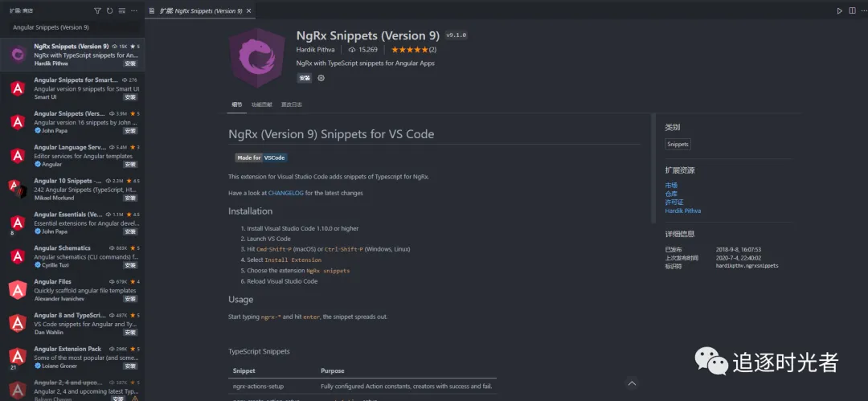Install Angular Files by Alexander Ivanichev
868x401 pixels.
130,299
